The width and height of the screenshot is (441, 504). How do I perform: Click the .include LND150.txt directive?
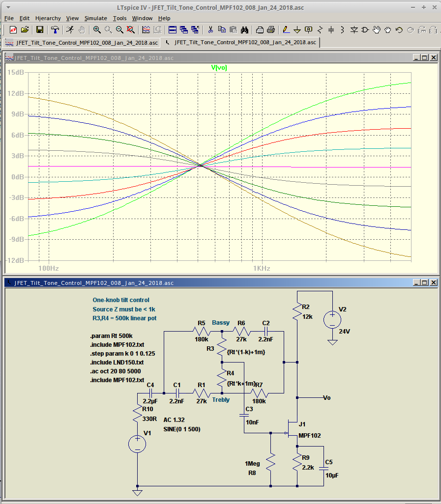point(117,362)
